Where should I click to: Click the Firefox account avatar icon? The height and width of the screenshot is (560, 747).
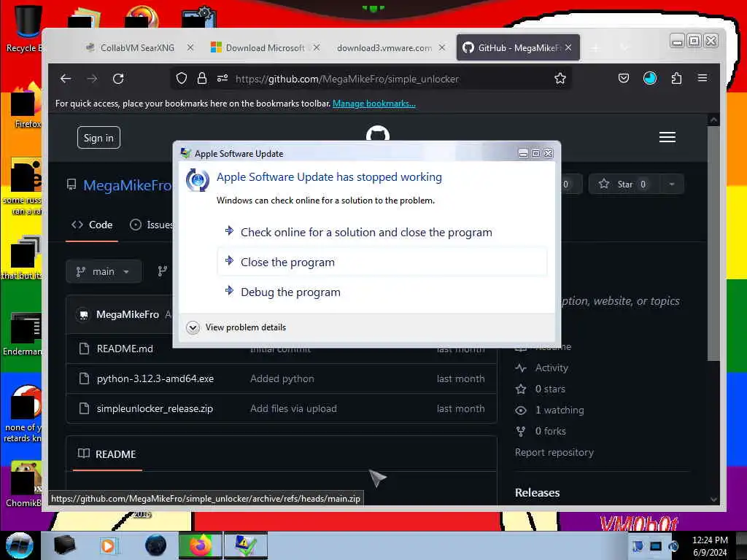[x=650, y=79]
